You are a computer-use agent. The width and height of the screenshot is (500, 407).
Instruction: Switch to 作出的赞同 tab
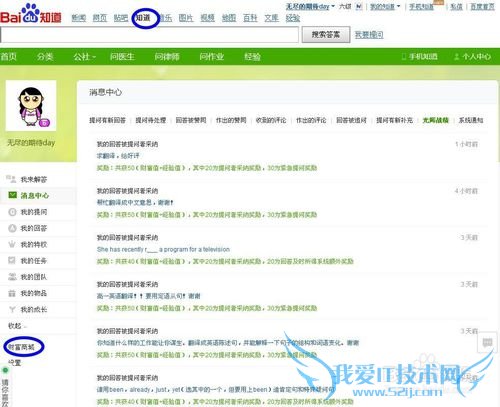231,120
